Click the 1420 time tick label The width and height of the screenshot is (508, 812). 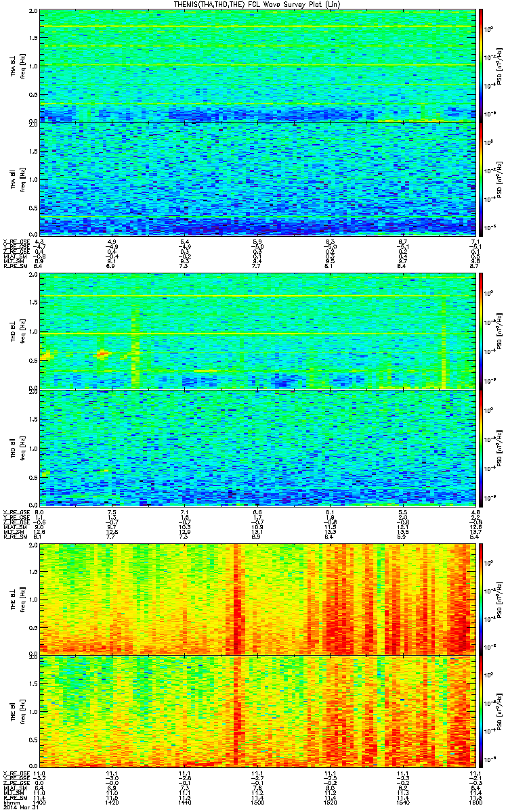pos(112,803)
